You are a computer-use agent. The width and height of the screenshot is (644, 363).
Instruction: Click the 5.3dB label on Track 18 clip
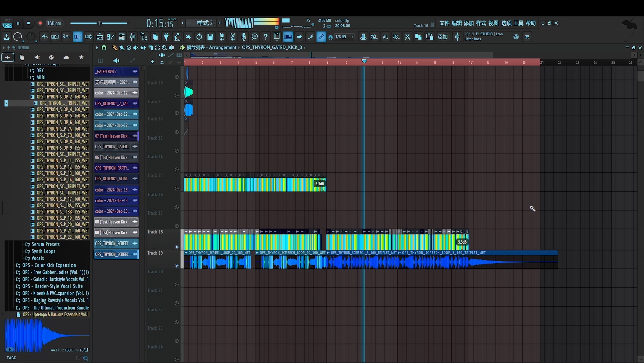pyautogui.click(x=462, y=242)
